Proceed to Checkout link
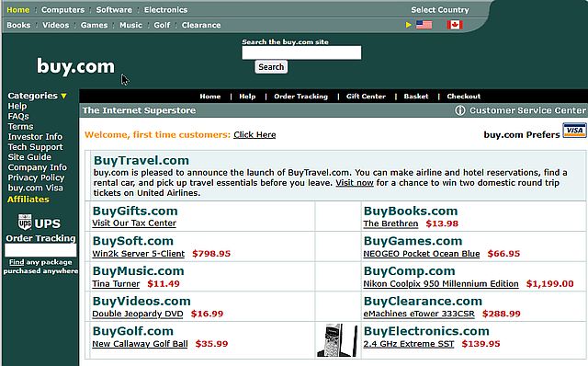 (x=463, y=97)
